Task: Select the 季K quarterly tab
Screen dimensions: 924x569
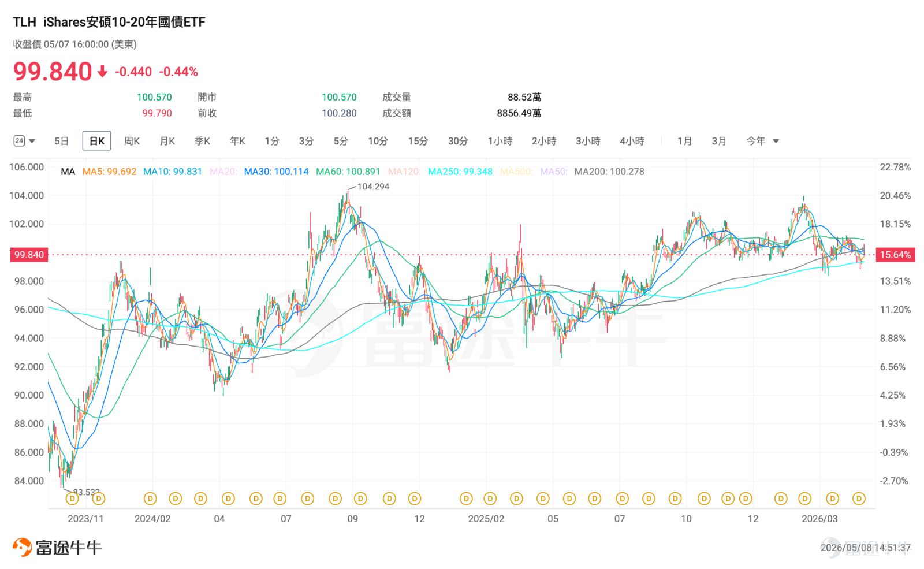Action: pos(203,141)
